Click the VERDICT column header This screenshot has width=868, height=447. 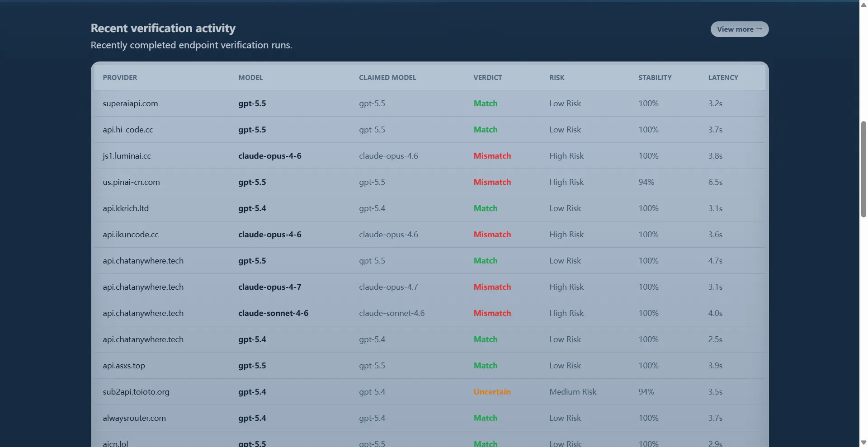click(488, 78)
